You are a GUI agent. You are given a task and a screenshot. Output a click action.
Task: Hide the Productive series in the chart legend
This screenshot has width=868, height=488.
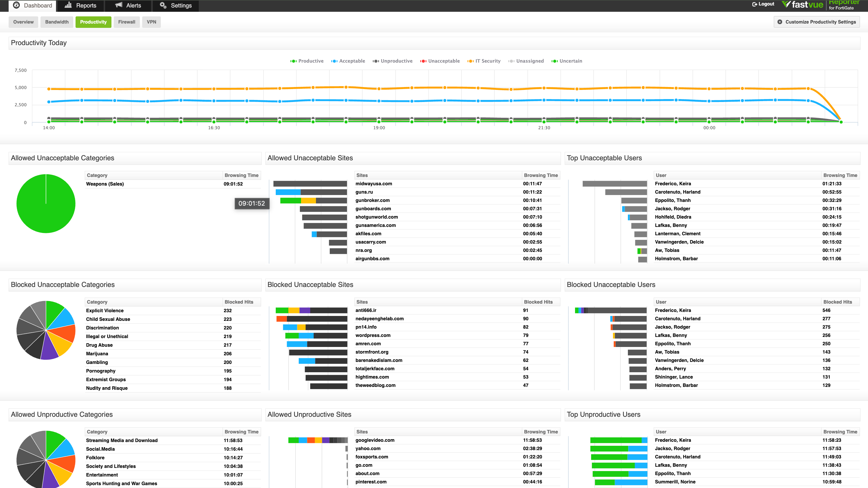point(307,61)
